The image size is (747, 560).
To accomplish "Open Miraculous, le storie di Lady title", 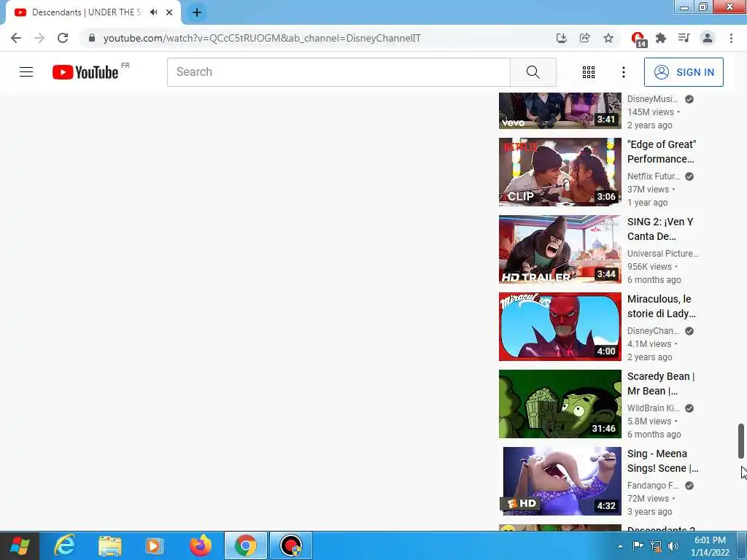I will click(661, 306).
